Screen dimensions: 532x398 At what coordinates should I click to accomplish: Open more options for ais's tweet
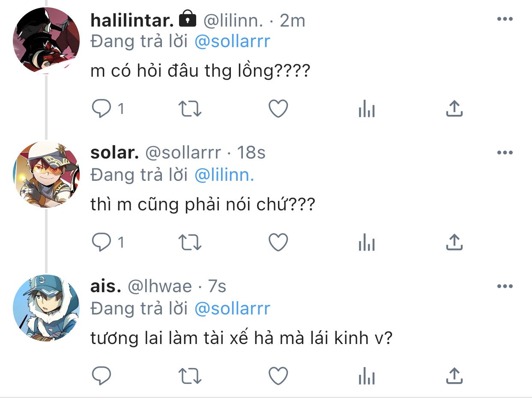pyautogui.click(x=505, y=286)
